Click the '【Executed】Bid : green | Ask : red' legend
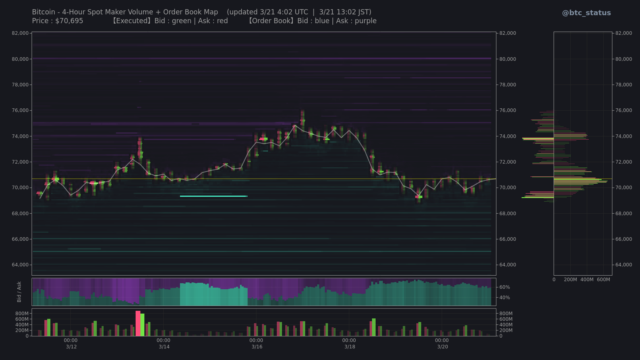 pos(169,21)
